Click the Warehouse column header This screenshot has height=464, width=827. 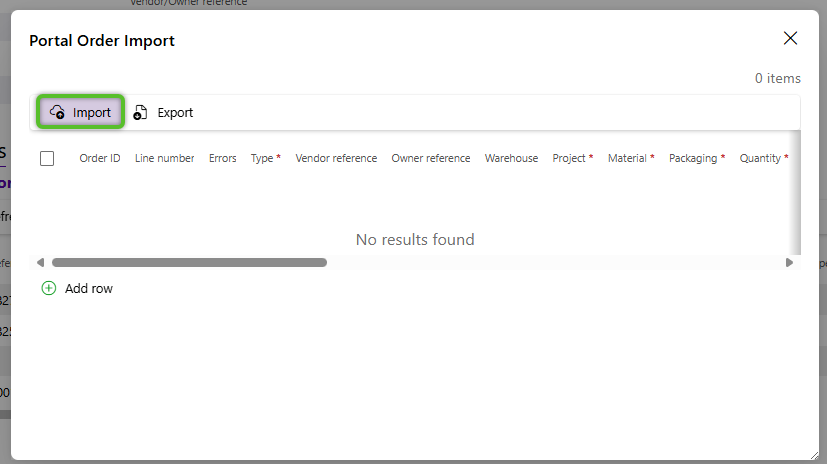click(511, 158)
